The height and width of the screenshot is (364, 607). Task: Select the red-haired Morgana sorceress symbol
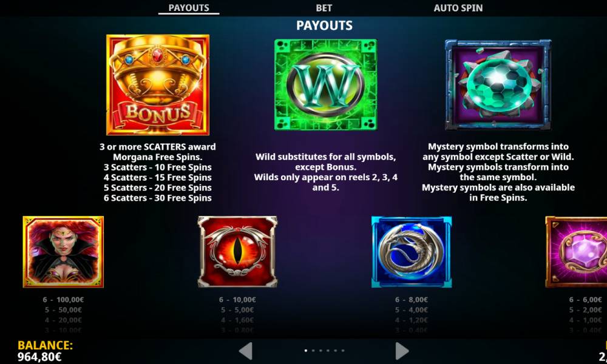coord(63,252)
